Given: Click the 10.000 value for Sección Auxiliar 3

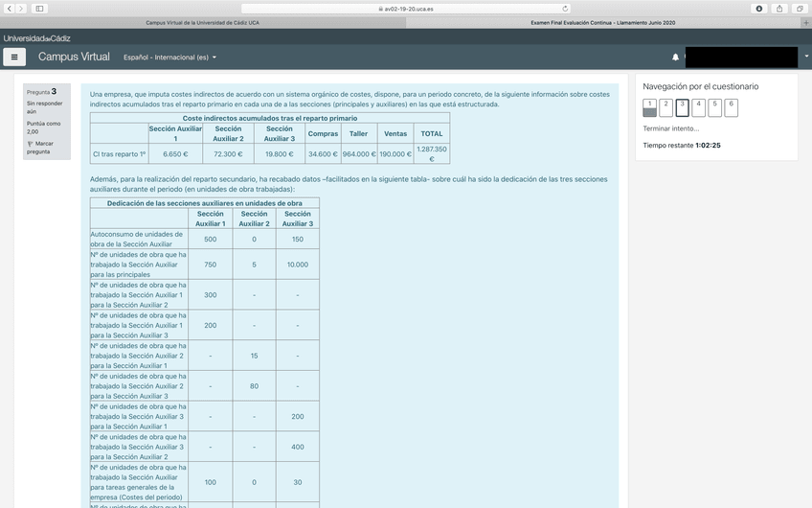Looking at the screenshot, I should tap(298, 265).
